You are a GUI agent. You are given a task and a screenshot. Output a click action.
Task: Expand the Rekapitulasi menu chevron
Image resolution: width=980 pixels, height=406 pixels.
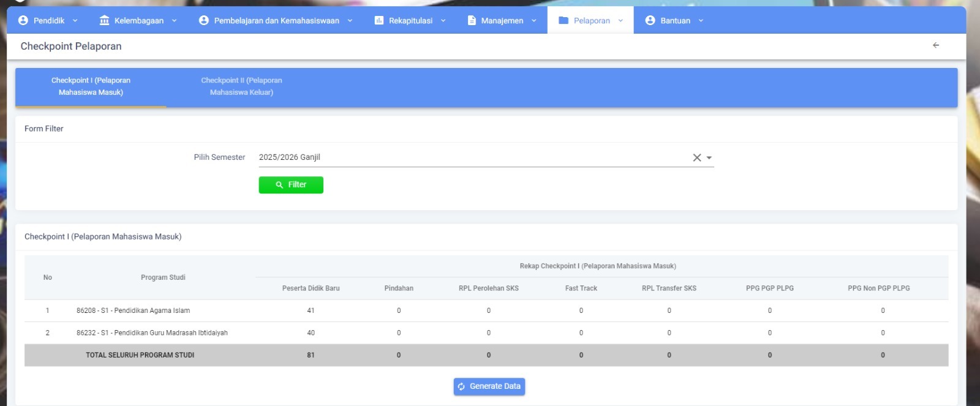coord(443,20)
